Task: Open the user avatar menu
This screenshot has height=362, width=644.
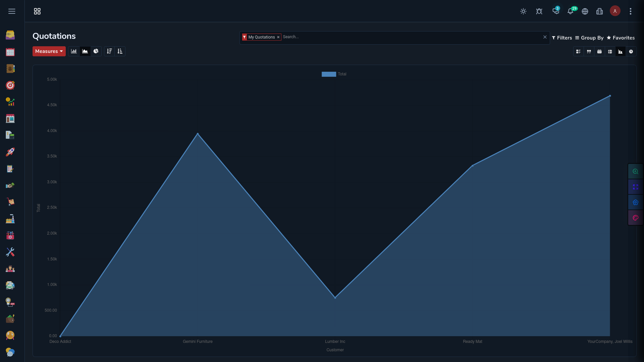Action: click(x=615, y=11)
